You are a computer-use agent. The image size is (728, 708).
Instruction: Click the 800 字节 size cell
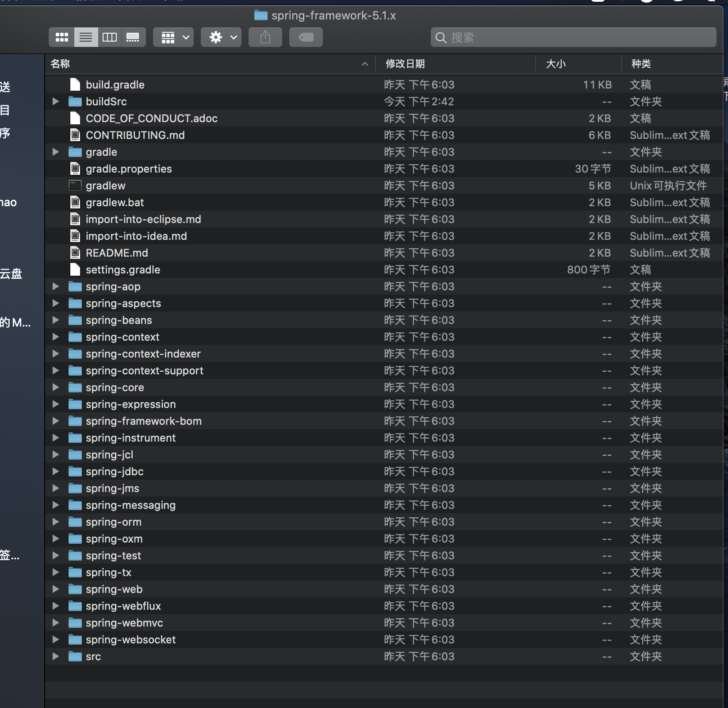pos(589,269)
